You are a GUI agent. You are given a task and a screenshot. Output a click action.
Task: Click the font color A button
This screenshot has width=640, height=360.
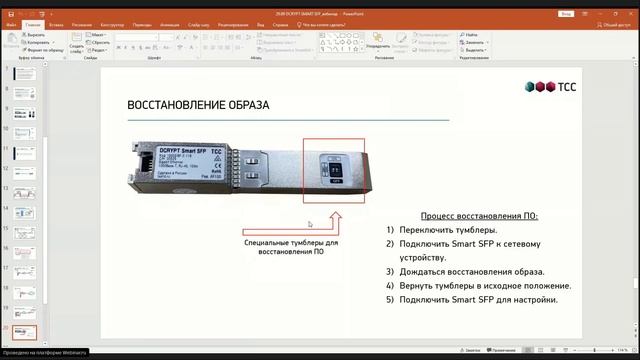point(191,48)
